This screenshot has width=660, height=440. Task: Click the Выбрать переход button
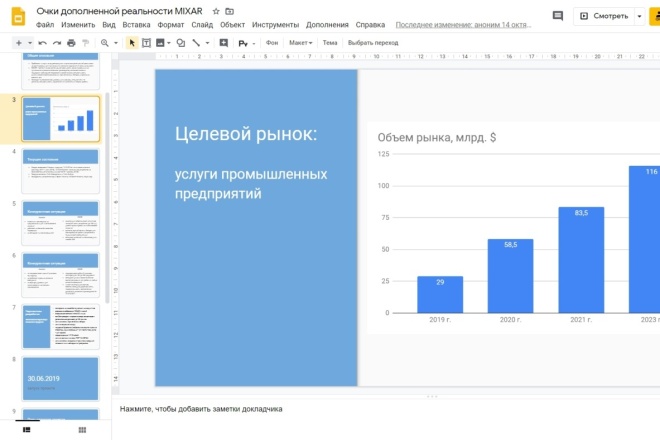(373, 43)
